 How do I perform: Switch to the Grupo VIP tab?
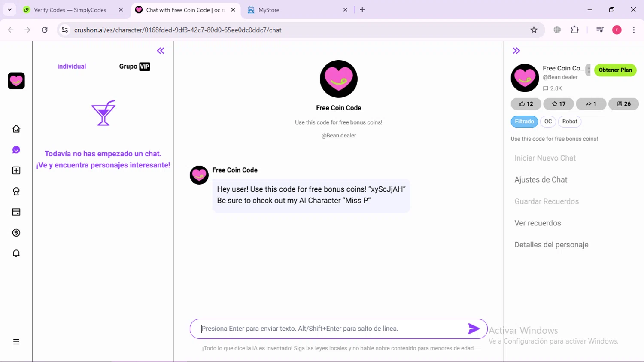pos(134,66)
